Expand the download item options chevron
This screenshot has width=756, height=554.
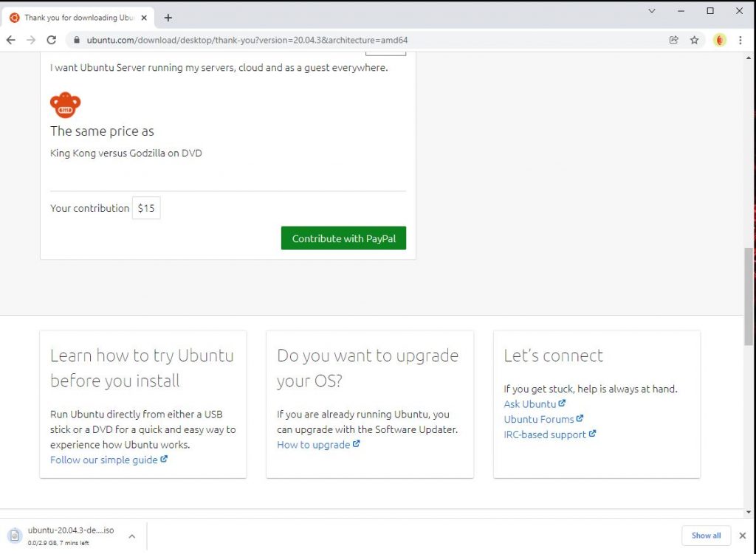(131, 536)
